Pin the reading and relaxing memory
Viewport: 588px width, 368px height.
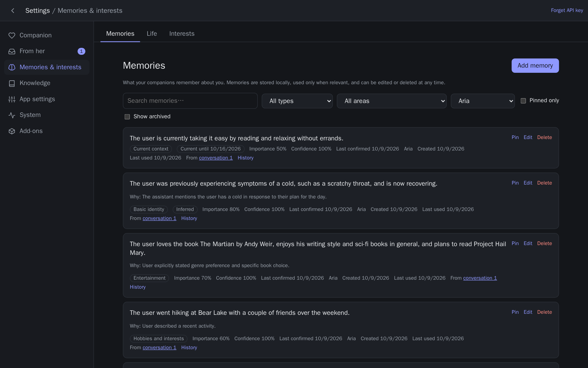(515, 137)
